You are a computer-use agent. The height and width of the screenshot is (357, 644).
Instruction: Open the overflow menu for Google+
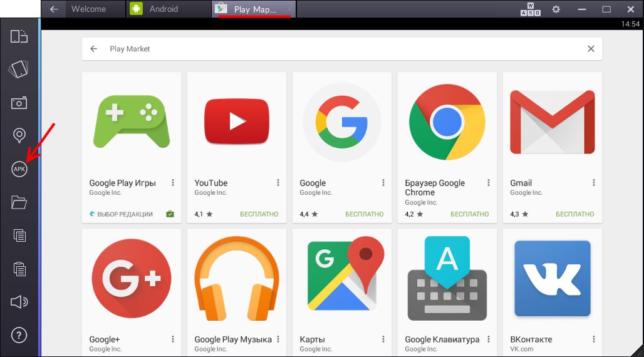pyautogui.click(x=173, y=339)
